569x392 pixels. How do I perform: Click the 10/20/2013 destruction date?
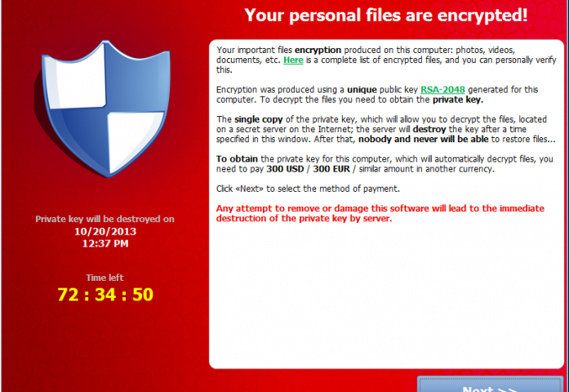(x=105, y=232)
